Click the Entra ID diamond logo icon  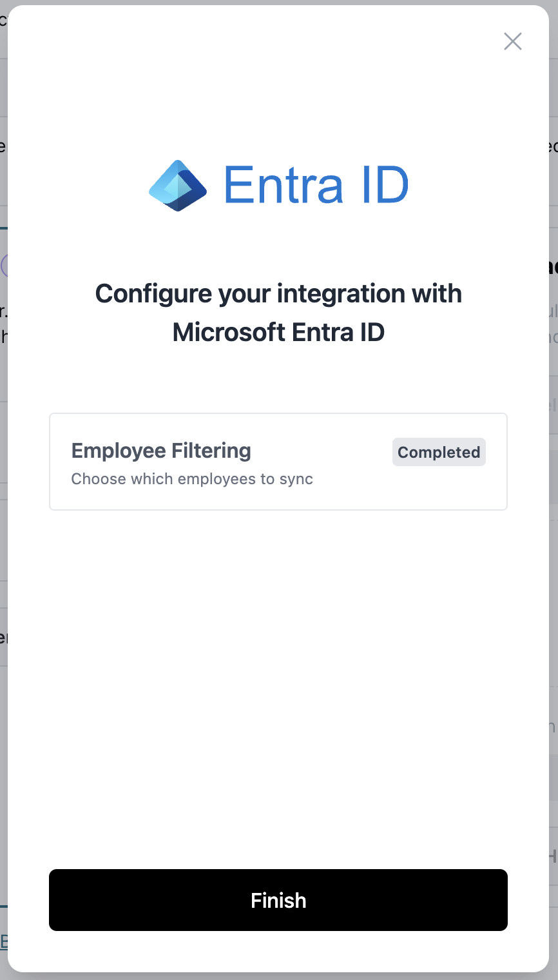click(x=178, y=186)
